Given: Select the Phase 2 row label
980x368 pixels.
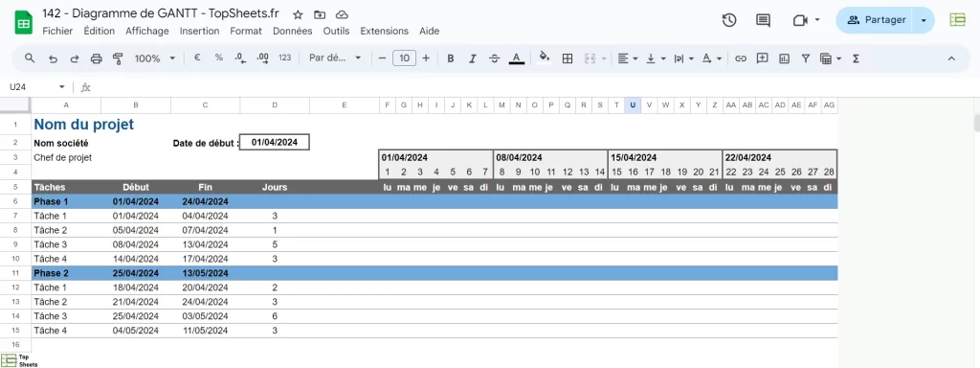Looking at the screenshot, I should tap(51, 273).
